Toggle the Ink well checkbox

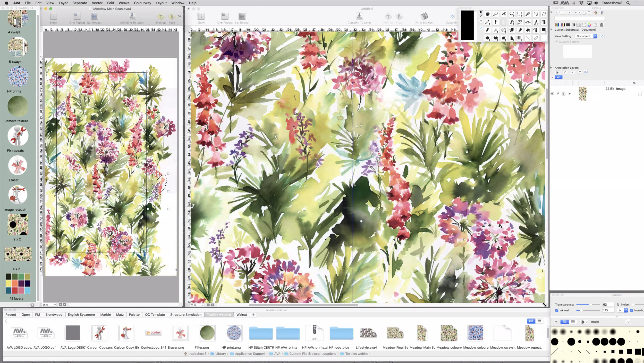(x=557, y=310)
